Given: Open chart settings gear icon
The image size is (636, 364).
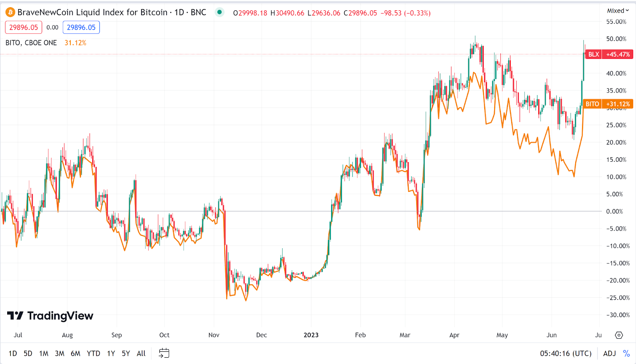Looking at the screenshot, I should coord(619,335).
